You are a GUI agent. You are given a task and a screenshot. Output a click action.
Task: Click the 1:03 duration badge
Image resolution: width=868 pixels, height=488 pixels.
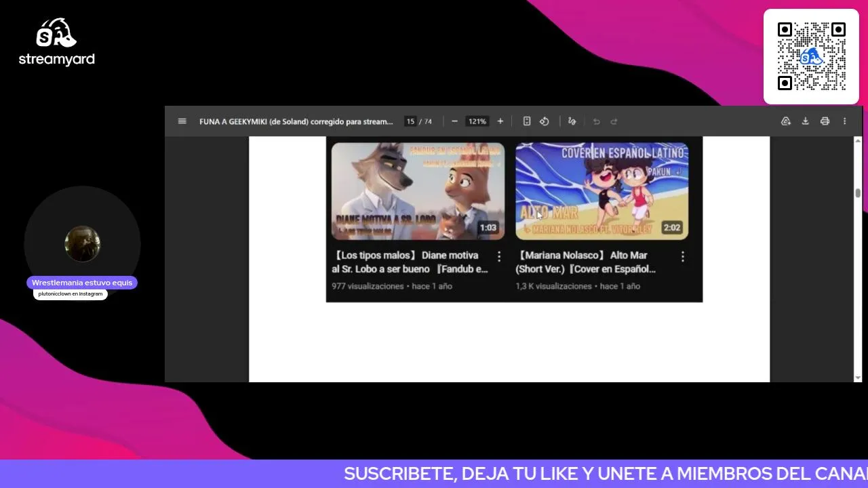pos(488,228)
